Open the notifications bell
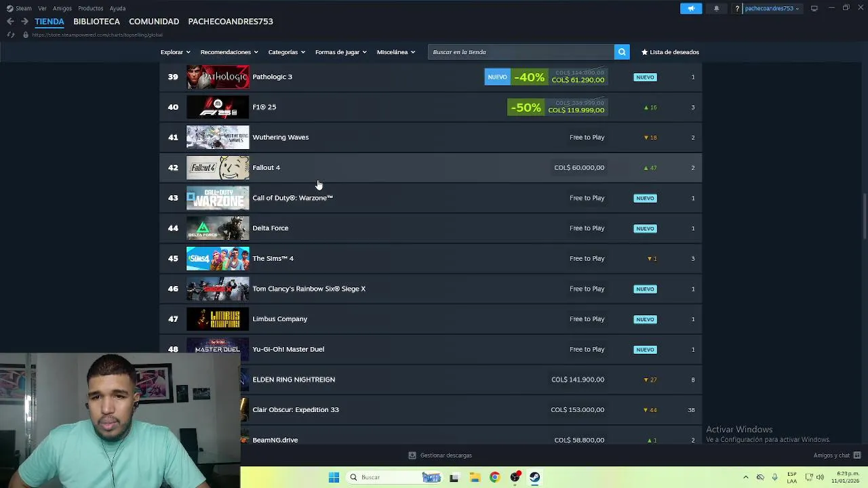 716,8
